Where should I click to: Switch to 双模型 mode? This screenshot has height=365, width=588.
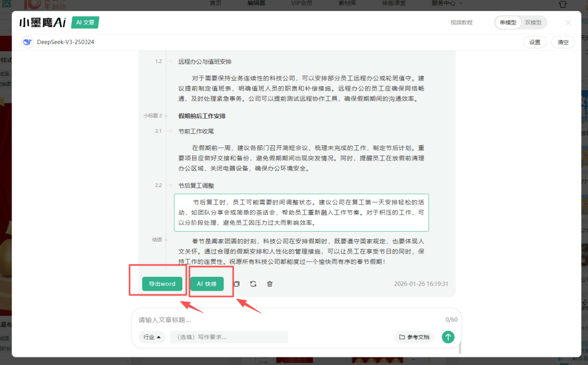533,22
